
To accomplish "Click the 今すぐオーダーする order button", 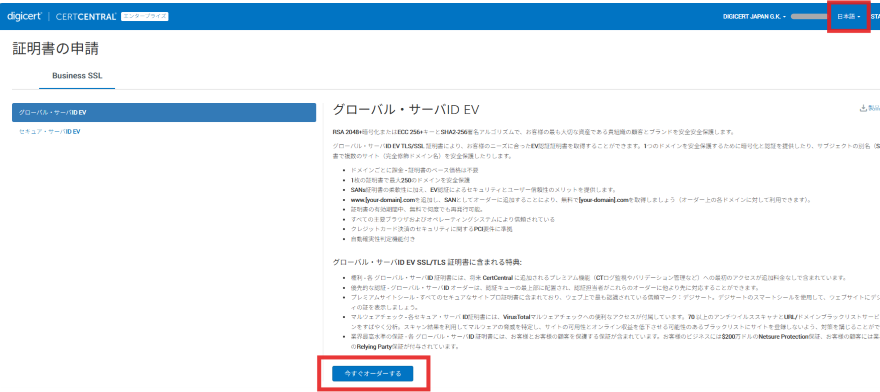I will coord(373,373).
